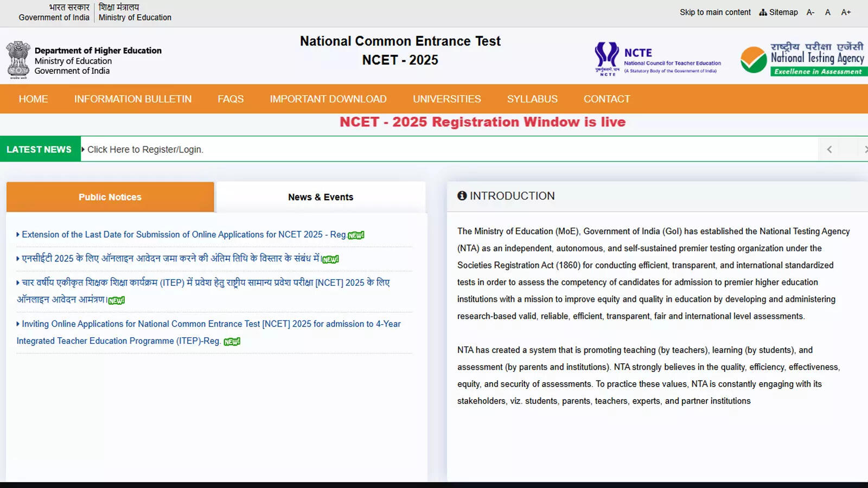Reset font size with normal A button

tap(828, 12)
